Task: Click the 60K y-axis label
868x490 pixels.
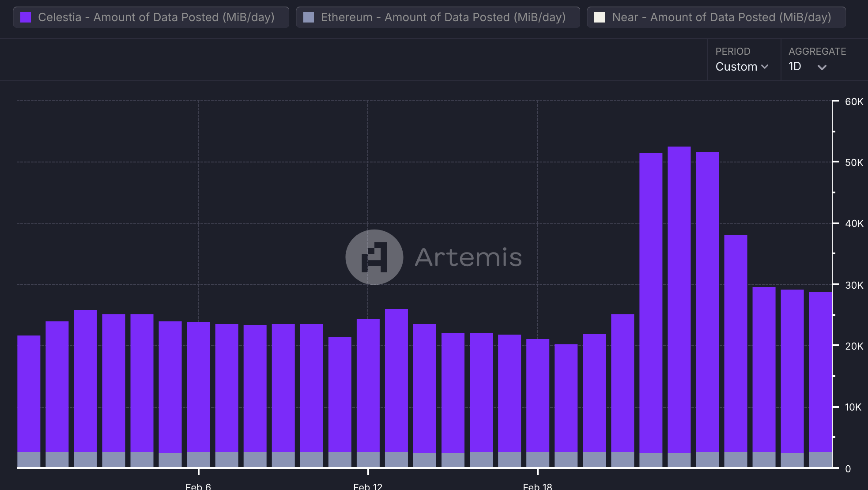Action: tap(854, 102)
